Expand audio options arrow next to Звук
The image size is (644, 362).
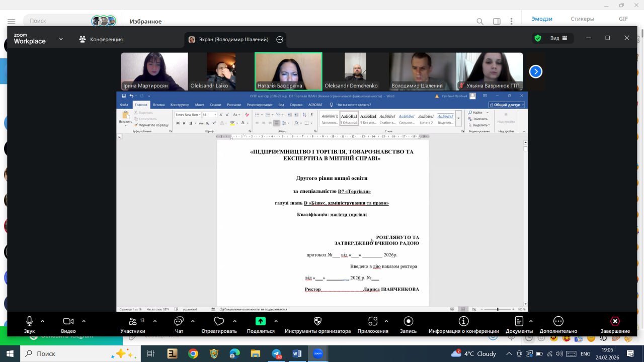tap(42, 321)
